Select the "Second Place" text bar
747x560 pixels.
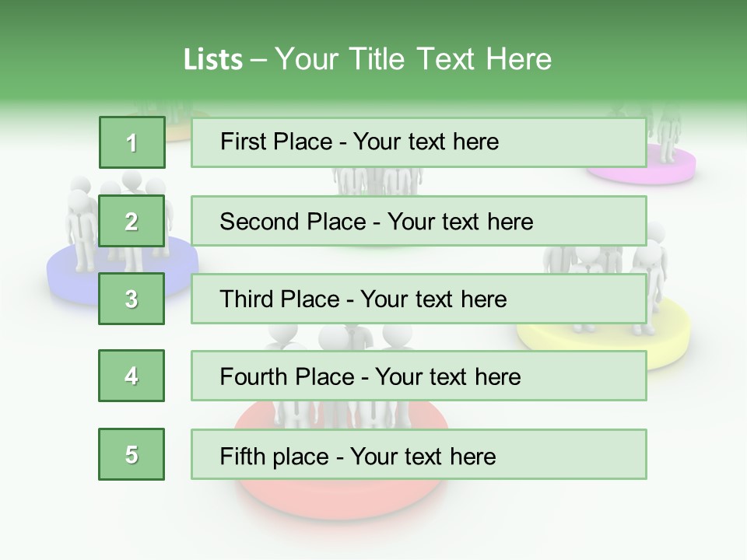click(x=419, y=221)
